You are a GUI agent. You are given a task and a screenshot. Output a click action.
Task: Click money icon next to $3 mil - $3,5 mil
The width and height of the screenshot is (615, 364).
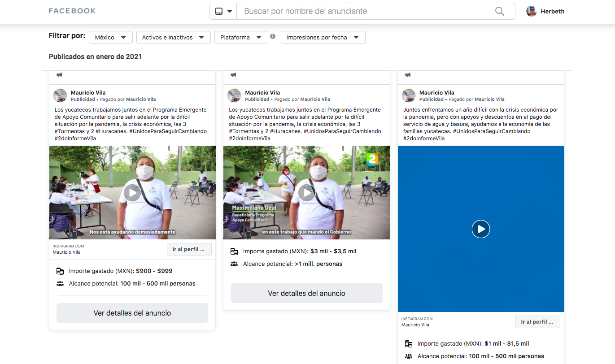(x=234, y=251)
